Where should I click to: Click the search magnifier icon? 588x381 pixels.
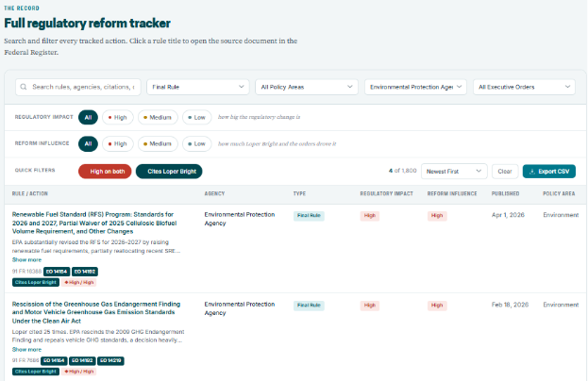(24, 87)
